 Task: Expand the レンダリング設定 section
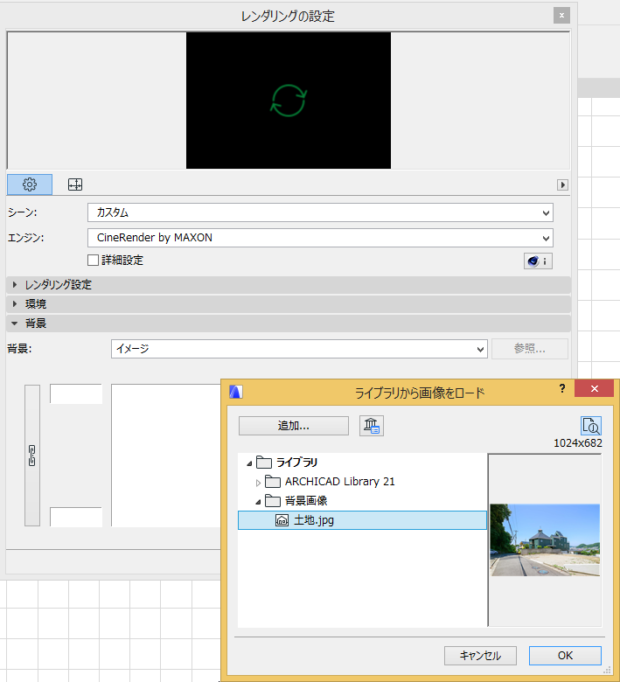click(288, 285)
